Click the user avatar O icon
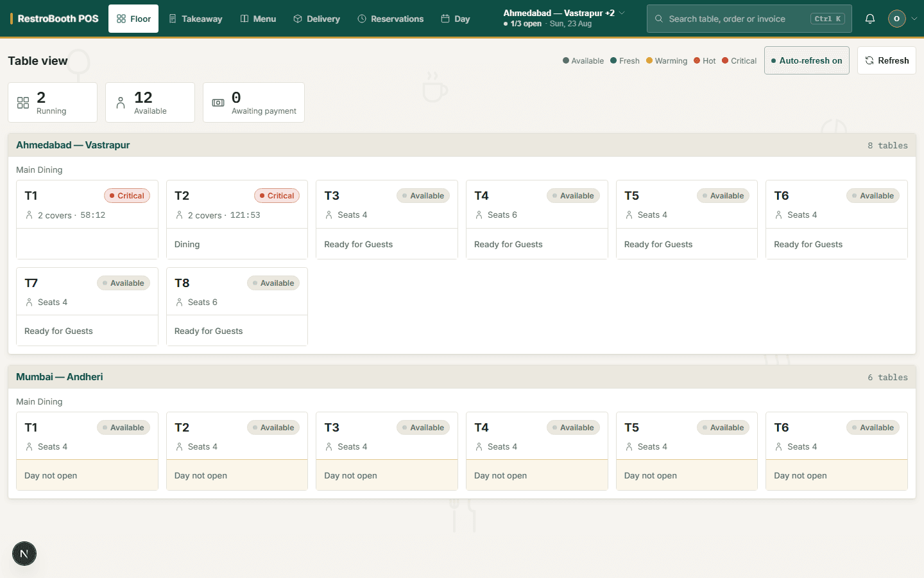Screen dimensions: 924x578 tap(896, 19)
